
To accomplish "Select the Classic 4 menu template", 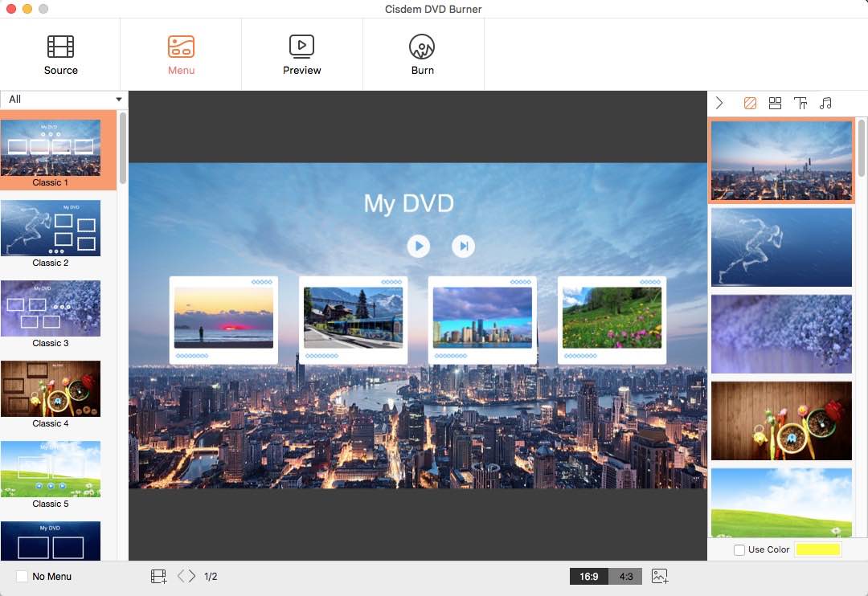I will point(51,389).
